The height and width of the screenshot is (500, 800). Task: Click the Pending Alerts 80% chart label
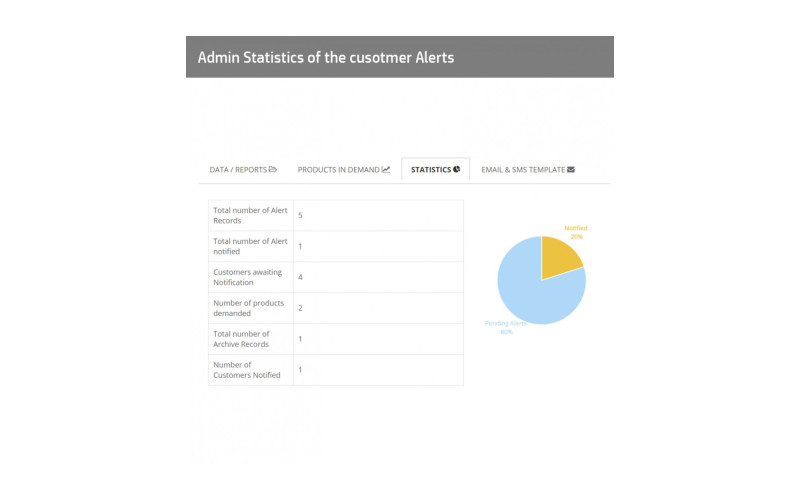coord(507,327)
